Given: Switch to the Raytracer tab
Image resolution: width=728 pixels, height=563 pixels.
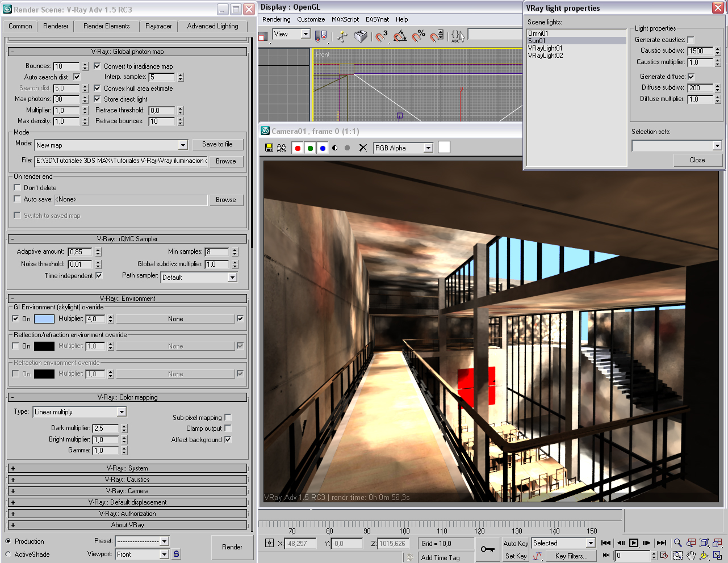Looking at the screenshot, I should point(158,26).
